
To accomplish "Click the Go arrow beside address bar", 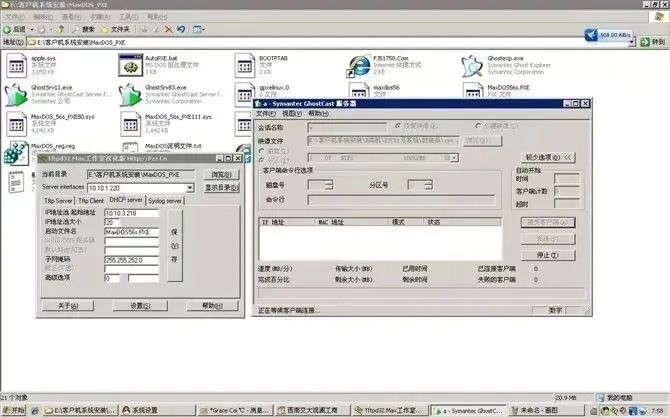I will [x=645, y=42].
